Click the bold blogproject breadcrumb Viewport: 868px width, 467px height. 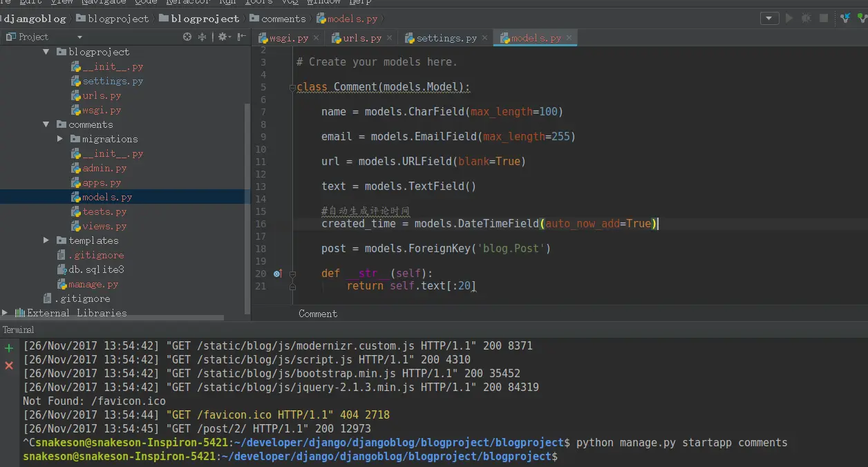[x=205, y=19]
